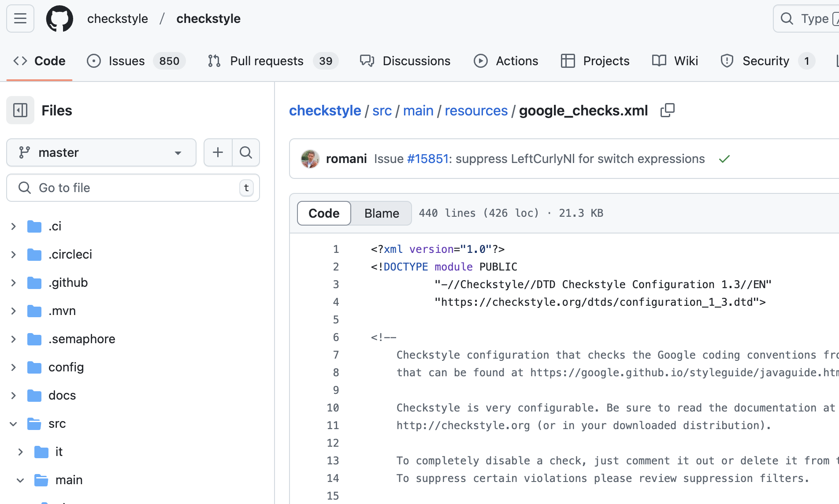
Task: Open the GitHub global navigation hamburger menu
Action: 20,19
